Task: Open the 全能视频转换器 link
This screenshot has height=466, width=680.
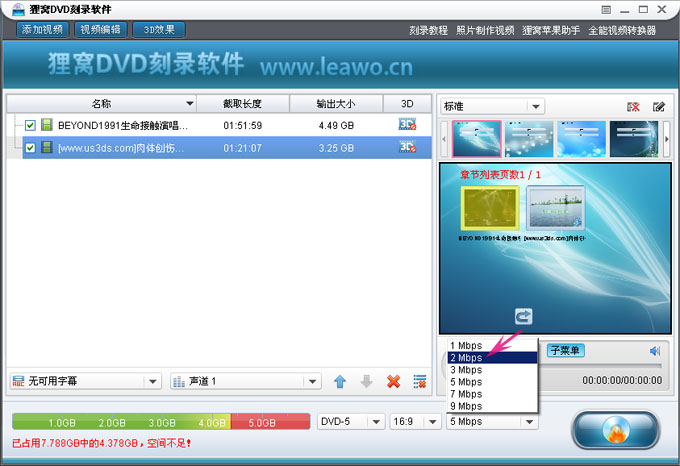Action: coord(622,30)
